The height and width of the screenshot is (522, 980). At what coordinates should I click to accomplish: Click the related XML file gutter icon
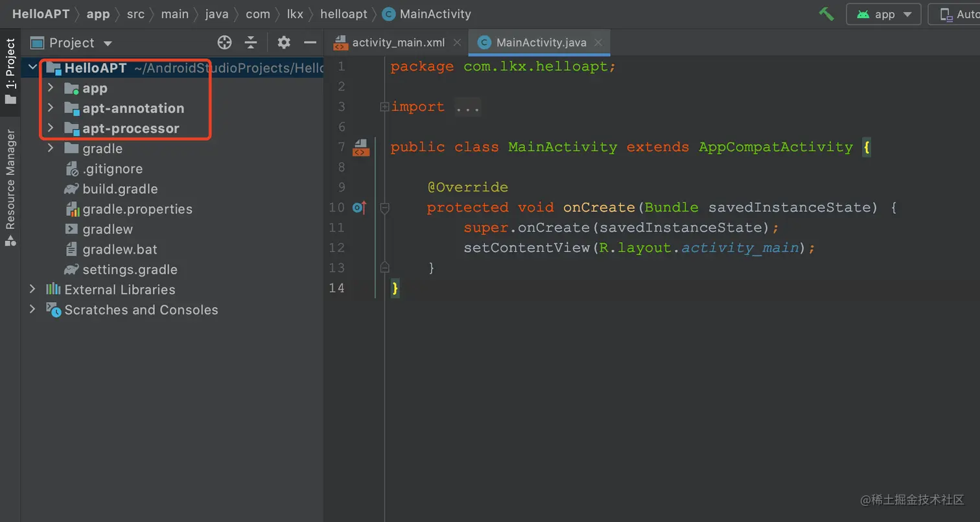[x=360, y=148]
